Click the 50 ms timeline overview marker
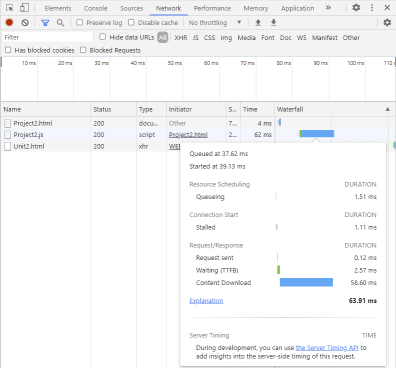Screen dimensions: 396x368 coord(175,63)
